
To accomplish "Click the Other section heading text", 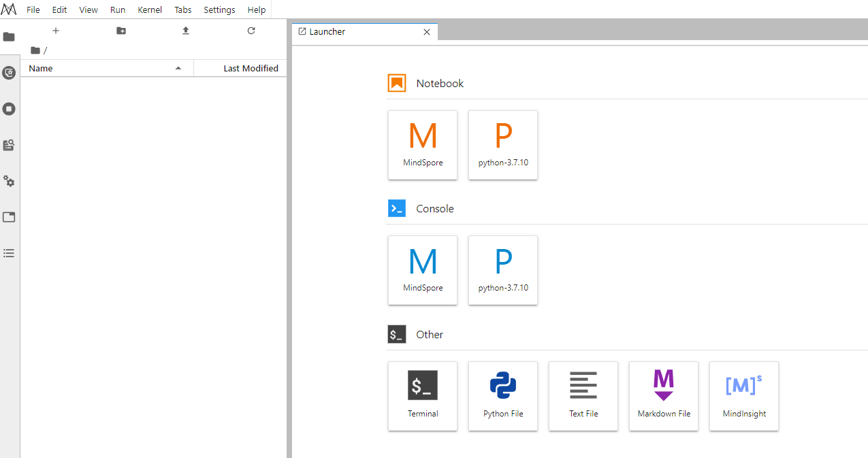I will (430, 334).
